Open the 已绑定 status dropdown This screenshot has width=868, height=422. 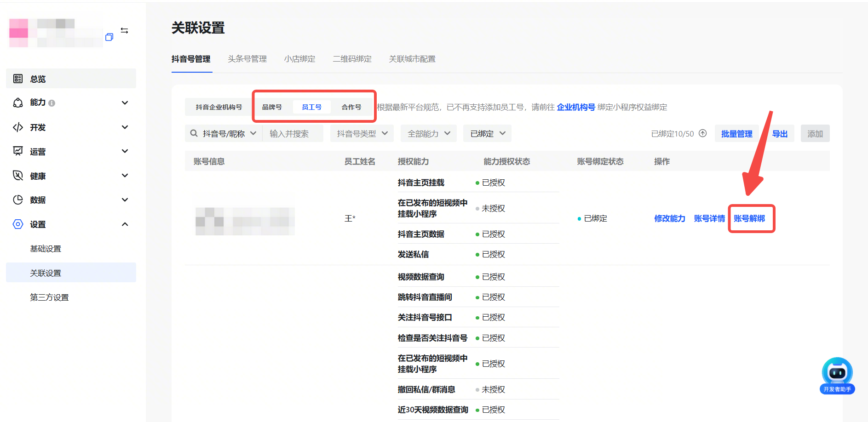pyautogui.click(x=487, y=133)
